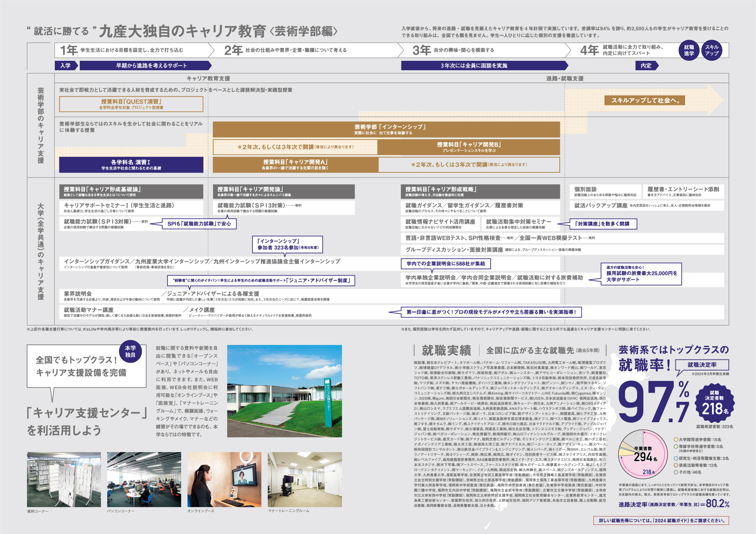756x534 pixels.
Task: Click the キャリア教育支援 column header
Action: coord(208,79)
